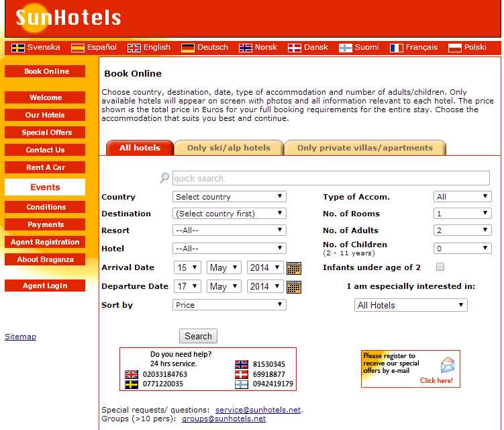Viewport: 504px width, 430px height.
Task: Click the French flag icon beside Français
Action: [x=397, y=48]
